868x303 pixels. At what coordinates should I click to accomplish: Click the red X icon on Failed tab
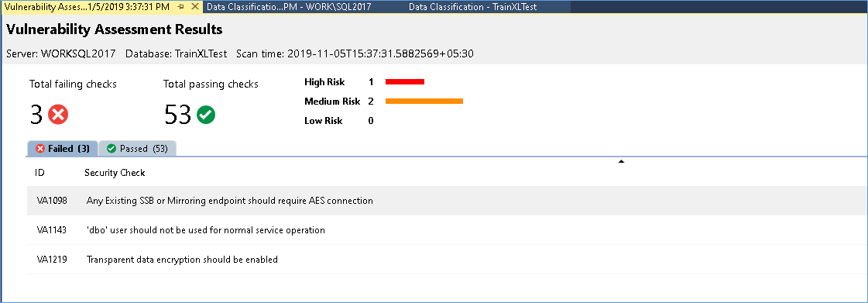(x=39, y=149)
